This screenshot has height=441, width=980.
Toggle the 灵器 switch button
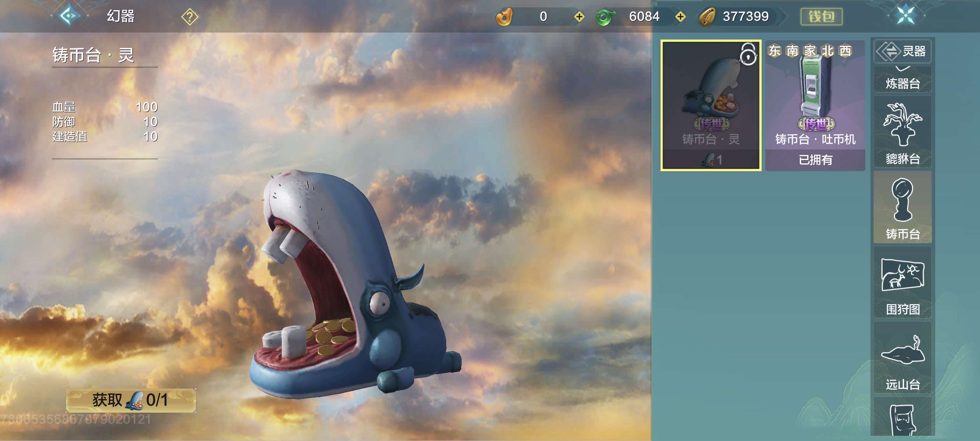coord(902,51)
